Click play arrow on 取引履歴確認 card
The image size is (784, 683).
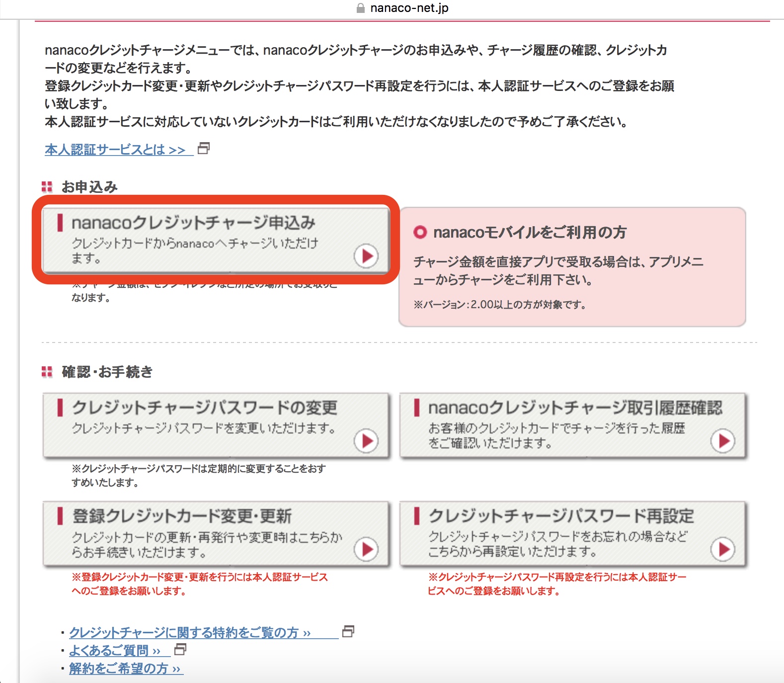tap(723, 441)
